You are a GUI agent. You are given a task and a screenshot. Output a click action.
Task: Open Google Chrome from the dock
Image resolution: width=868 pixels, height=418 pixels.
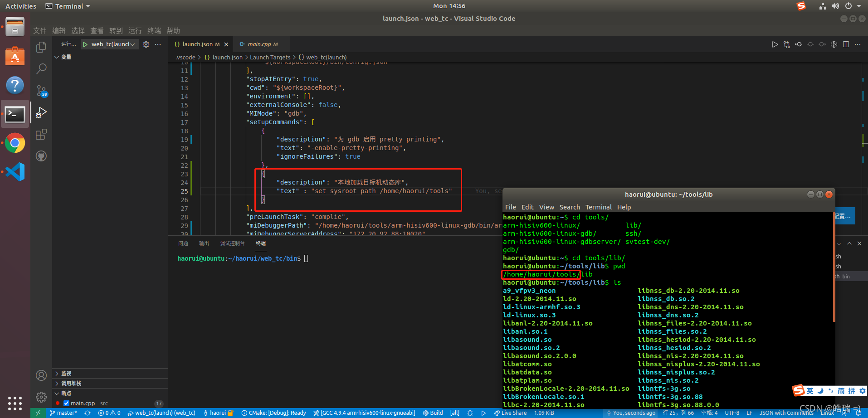pos(15,143)
